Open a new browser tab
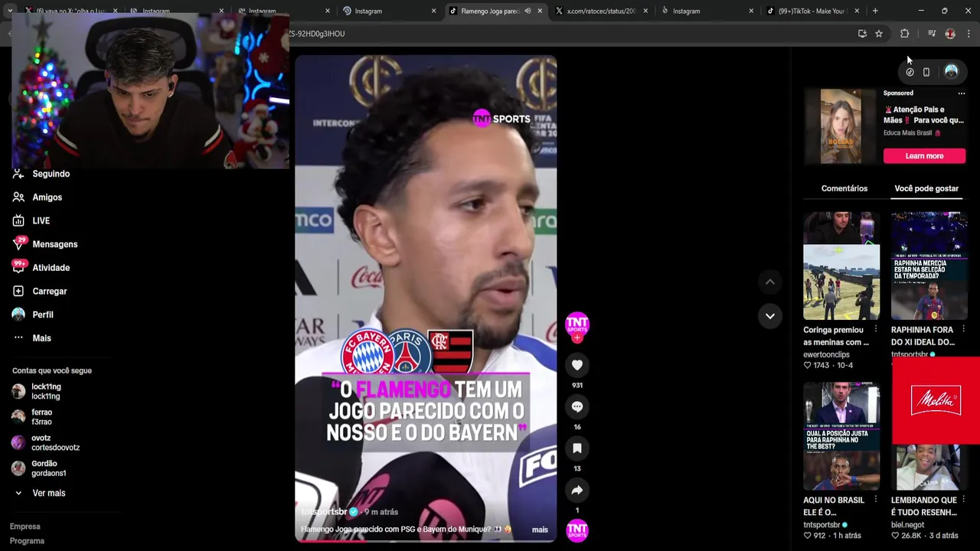 [x=875, y=11]
